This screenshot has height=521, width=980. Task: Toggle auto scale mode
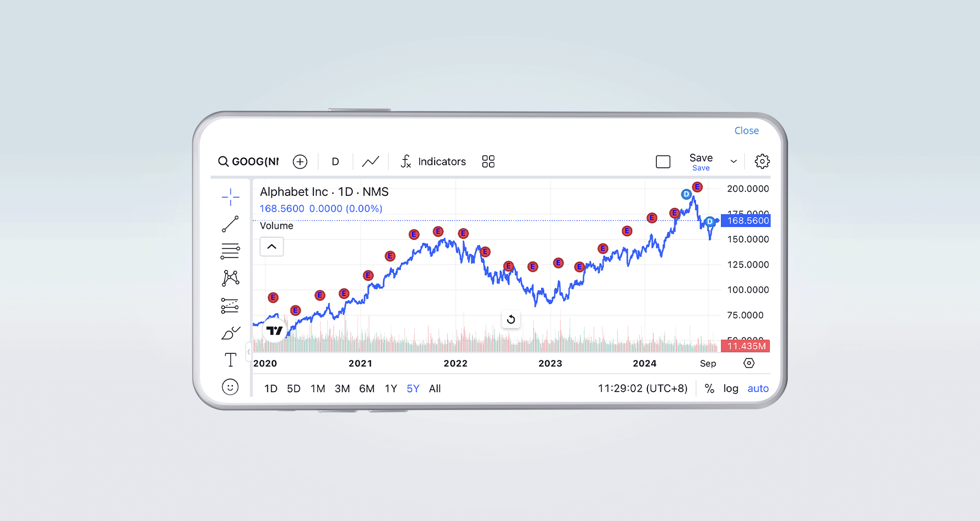pyautogui.click(x=757, y=389)
